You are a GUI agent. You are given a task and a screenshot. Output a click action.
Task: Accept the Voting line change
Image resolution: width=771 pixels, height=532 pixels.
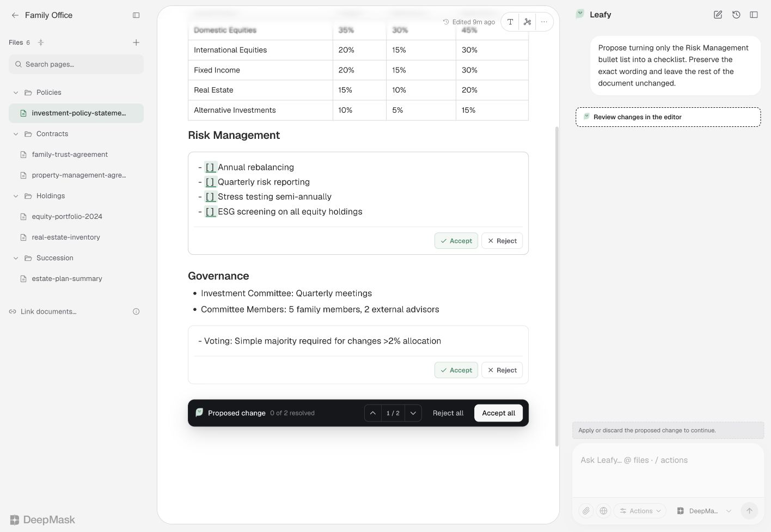456,370
